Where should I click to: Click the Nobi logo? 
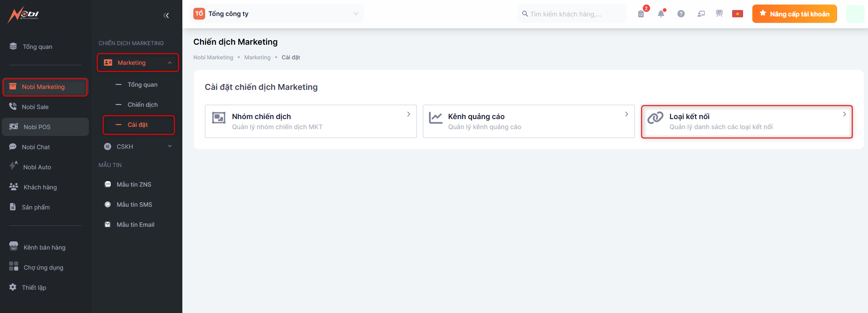[24, 14]
